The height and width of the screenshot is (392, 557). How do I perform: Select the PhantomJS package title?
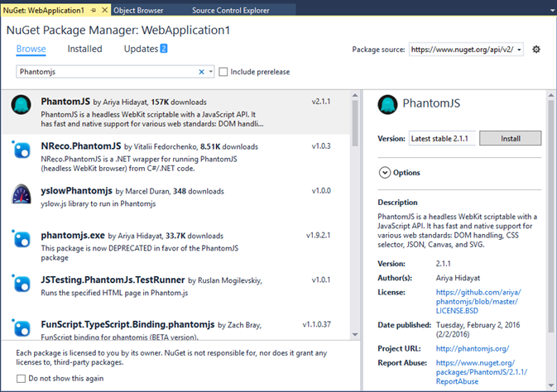[x=65, y=102]
